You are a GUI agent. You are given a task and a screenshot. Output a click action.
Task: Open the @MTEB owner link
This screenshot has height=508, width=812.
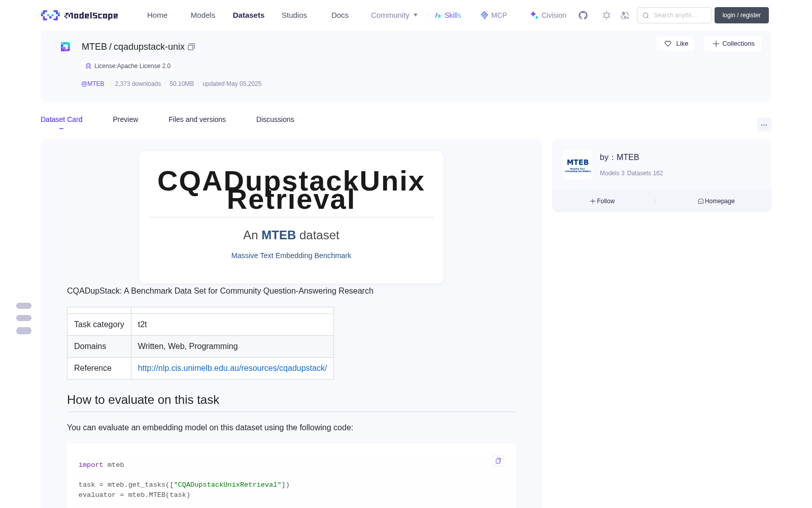pyautogui.click(x=93, y=84)
